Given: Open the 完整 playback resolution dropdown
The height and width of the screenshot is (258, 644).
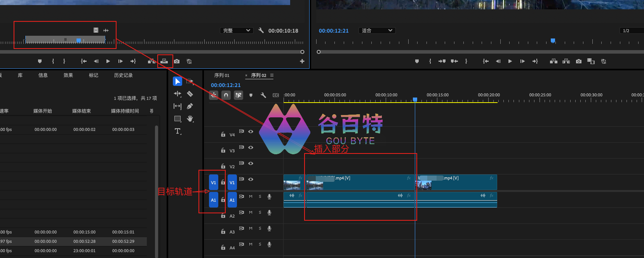Looking at the screenshot, I should click(237, 31).
